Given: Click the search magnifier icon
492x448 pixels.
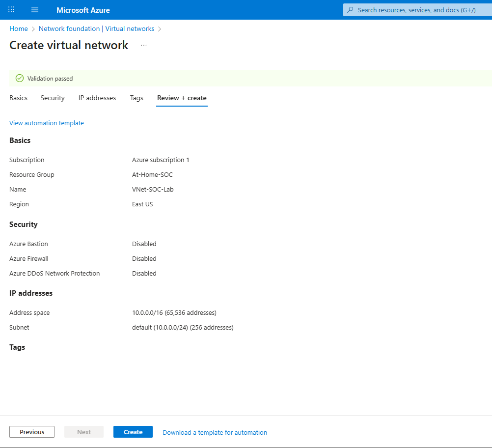Looking at the screenshot, I should coord(350,10).
